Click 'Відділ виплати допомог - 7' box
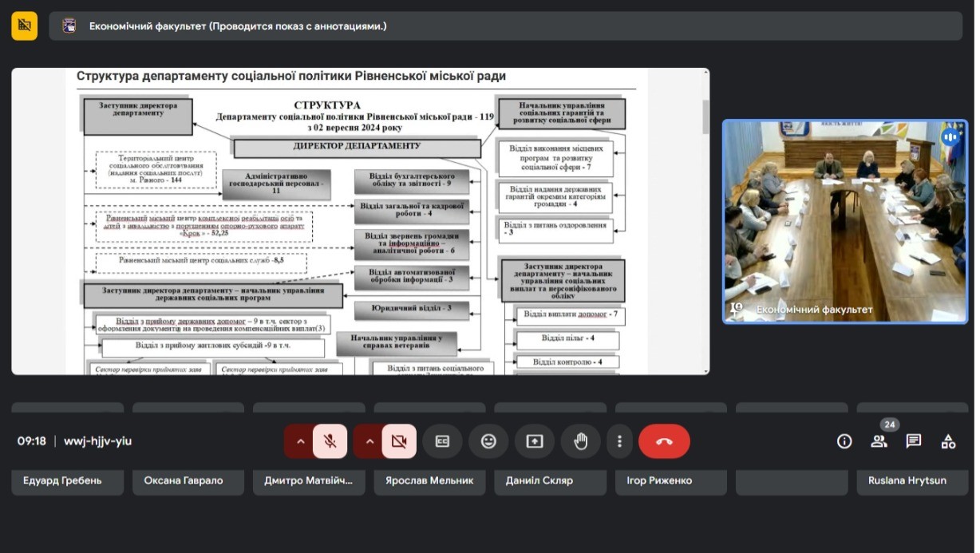980x553 pixels. 570,316
